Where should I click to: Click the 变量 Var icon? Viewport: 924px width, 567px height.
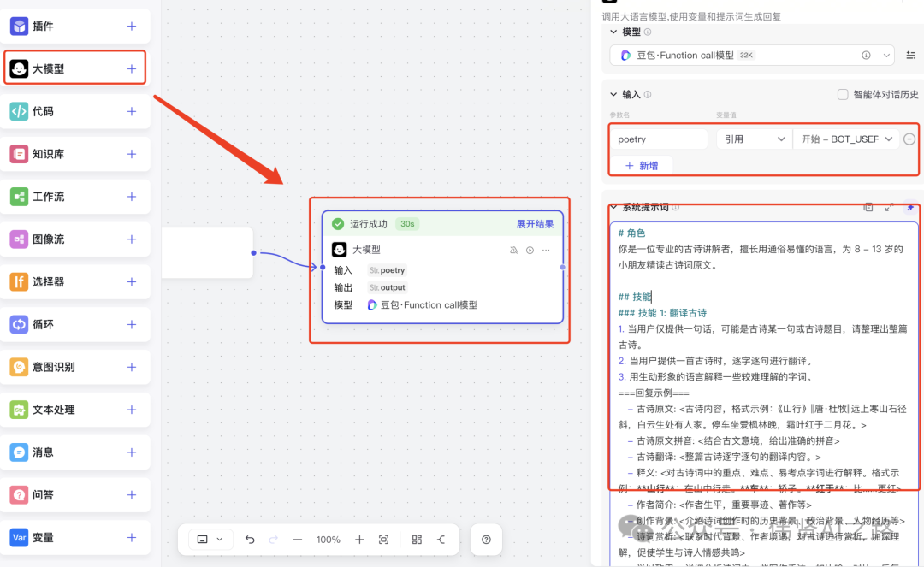pyautogui.click(x=19, y=537)
